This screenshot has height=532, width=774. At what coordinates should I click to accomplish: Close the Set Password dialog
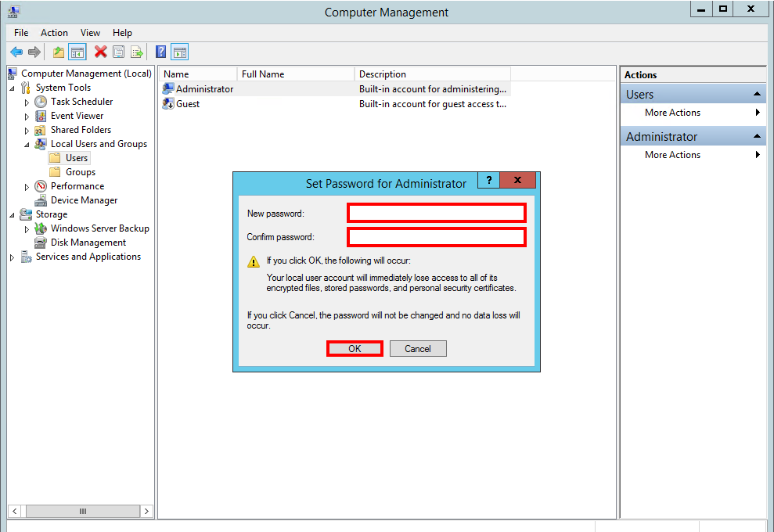517,180
